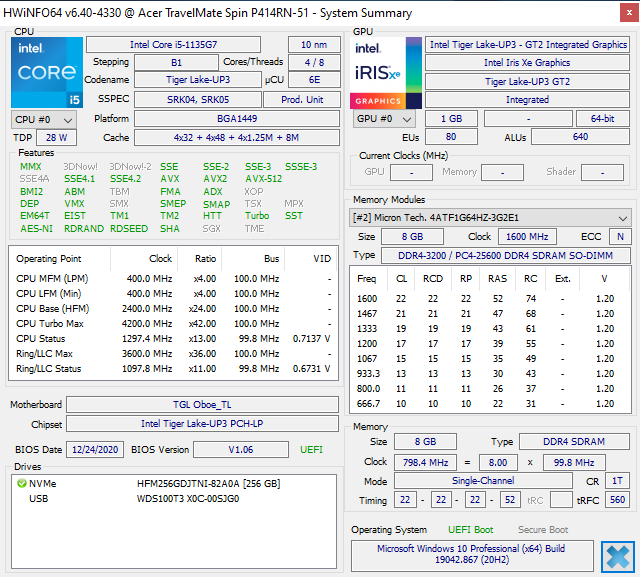The image size is (640, 577).
Task: Open the GPU #0 selector dropdown
Action: pos(380,119)
